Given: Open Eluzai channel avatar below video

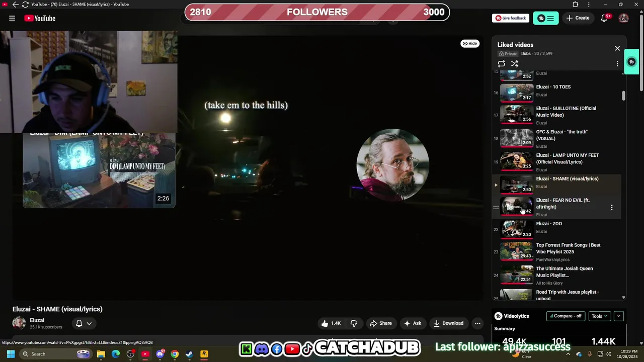Looking at the screenshot, I should [19, 323].
